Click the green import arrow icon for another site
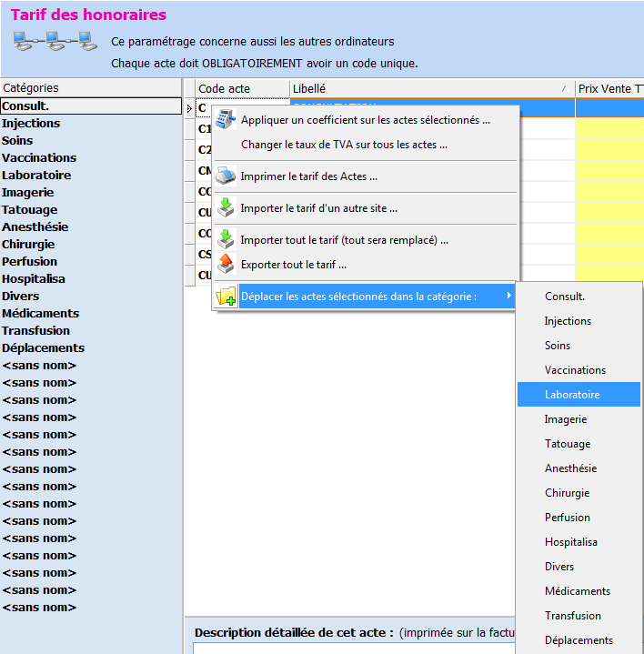Viewport: 644px width, 654px height. (x=226, y=208)
